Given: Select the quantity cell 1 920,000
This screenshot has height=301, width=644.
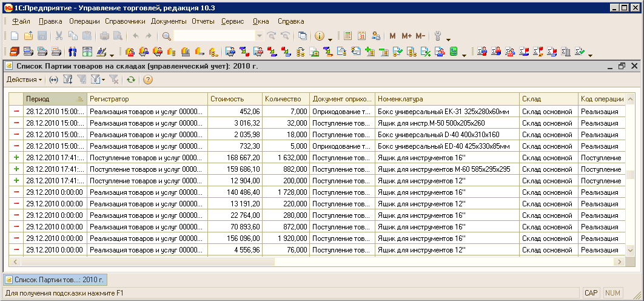Looking at the screenshot, I should click(286, 238).
